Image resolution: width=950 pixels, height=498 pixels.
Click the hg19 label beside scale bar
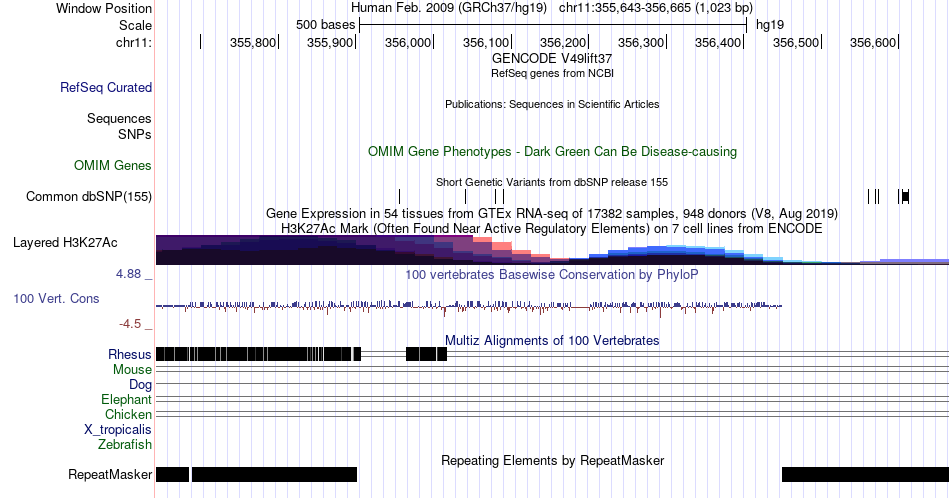pos(770,25)
